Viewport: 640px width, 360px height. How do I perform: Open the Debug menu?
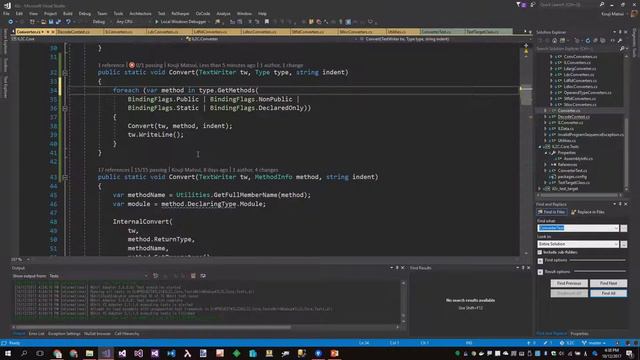pyautogui.click(x=84, y=13)
